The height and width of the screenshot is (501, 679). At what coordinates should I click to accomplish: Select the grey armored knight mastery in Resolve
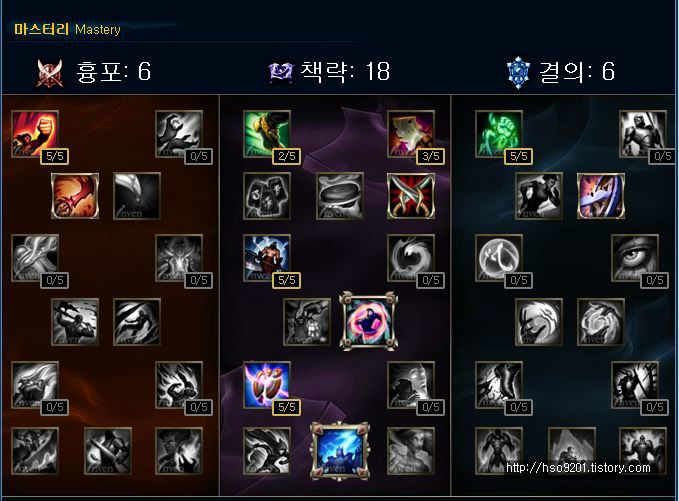[643, 134]
